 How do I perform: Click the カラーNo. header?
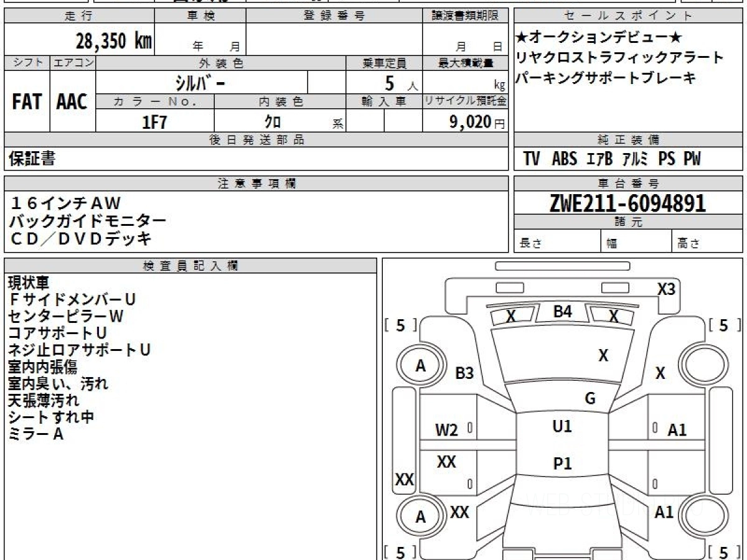coord(155,101)
